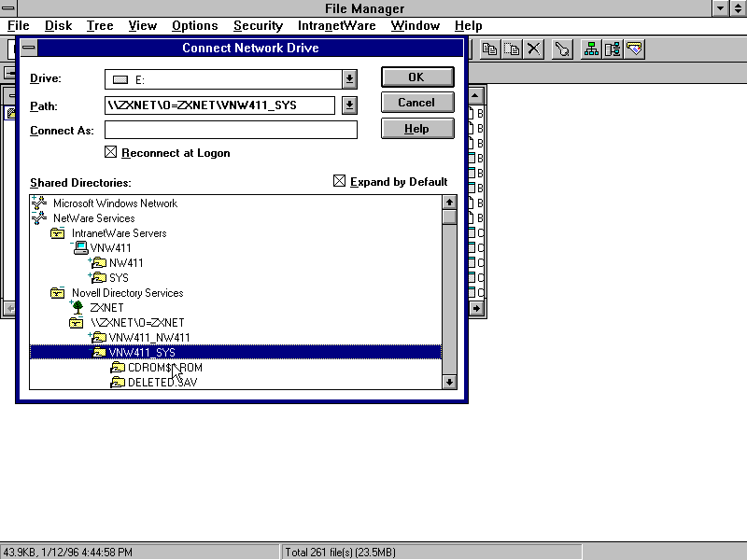Screen dimensions: 747x560
Task: Collapse the selected VNW411_SYS volume
Action: click(90, 349)
